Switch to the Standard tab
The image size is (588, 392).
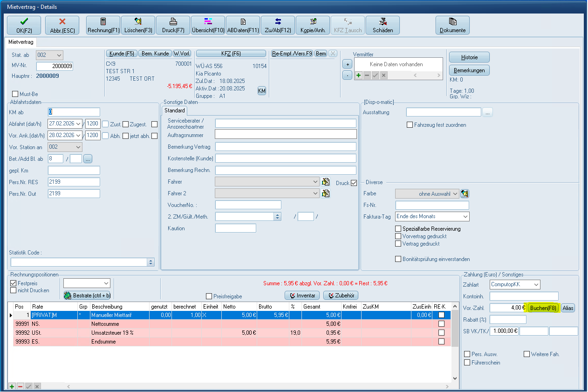tap(174, 110)
